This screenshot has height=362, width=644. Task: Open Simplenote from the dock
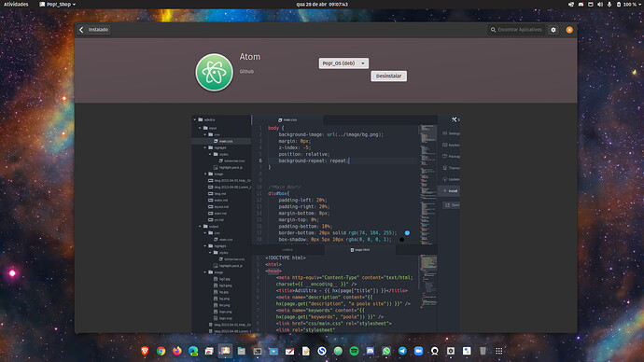tap(322, 351)
